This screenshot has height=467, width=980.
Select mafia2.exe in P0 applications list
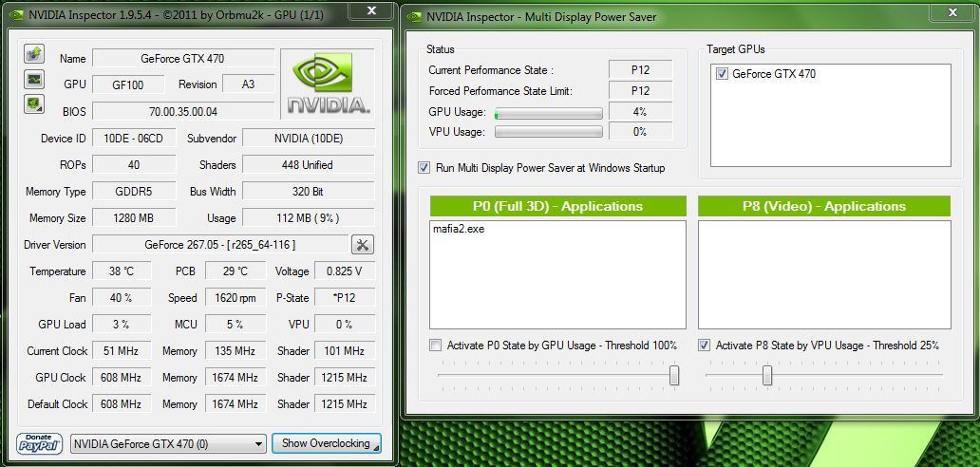(x=459, y=229)
